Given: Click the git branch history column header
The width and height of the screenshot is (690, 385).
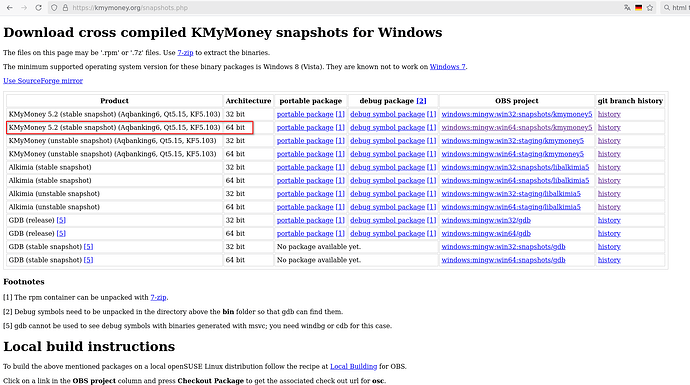Looking at the screenshot, I should (x=630, y=101).
